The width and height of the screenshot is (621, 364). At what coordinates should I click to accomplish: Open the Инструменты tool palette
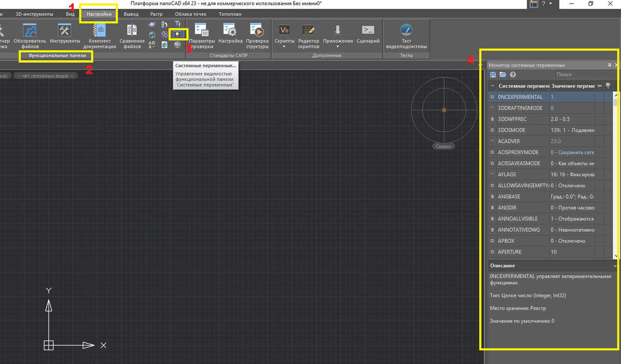(x=65, y=33)
